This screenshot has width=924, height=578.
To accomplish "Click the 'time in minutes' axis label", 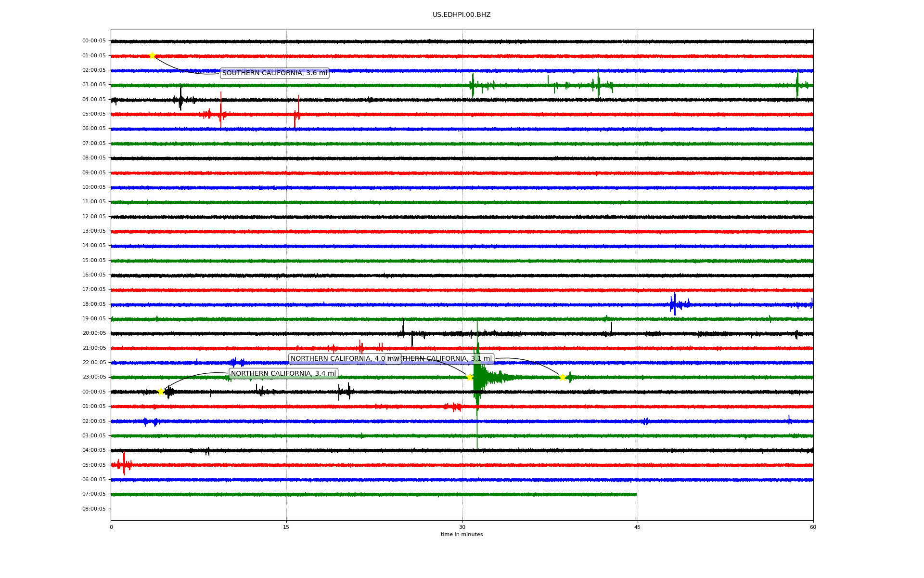I will 462,534.
